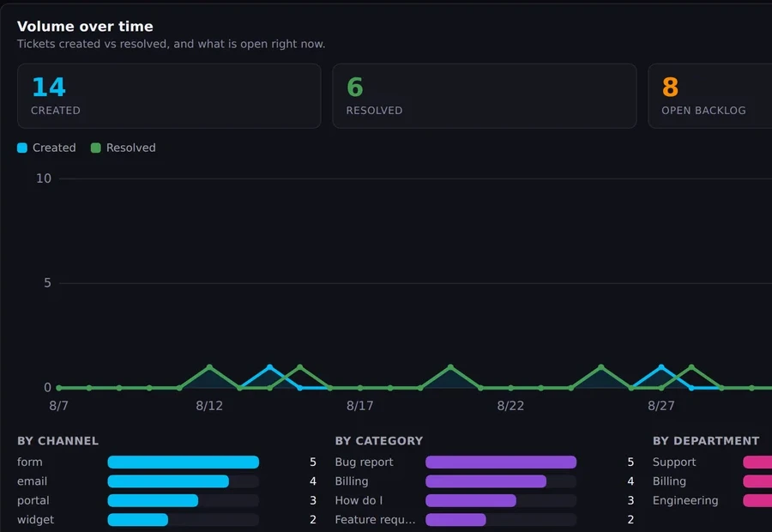Toggle the Resolved series in chart legend
This screenshot has height=532, width=772.
click(x=123, y=148)
